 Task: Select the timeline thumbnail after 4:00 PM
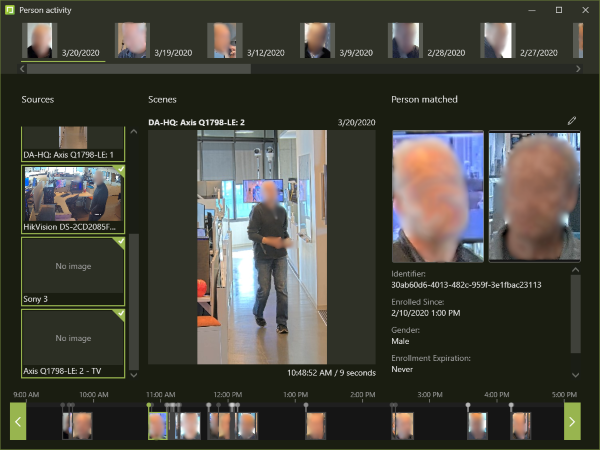521,426
